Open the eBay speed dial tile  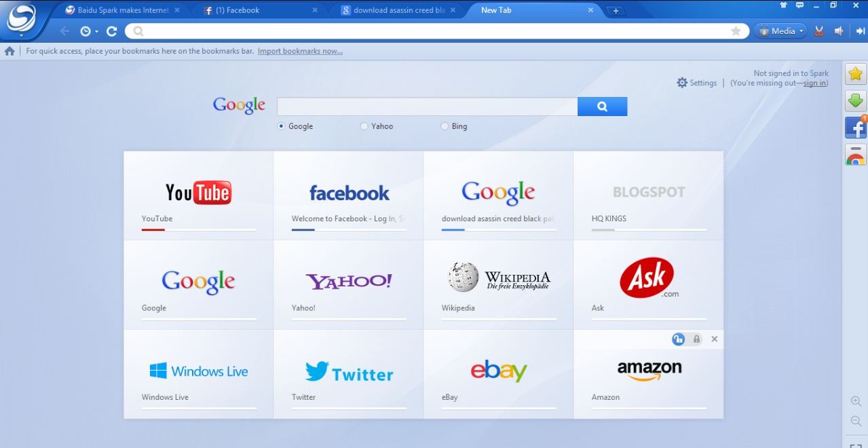[499, 374]
